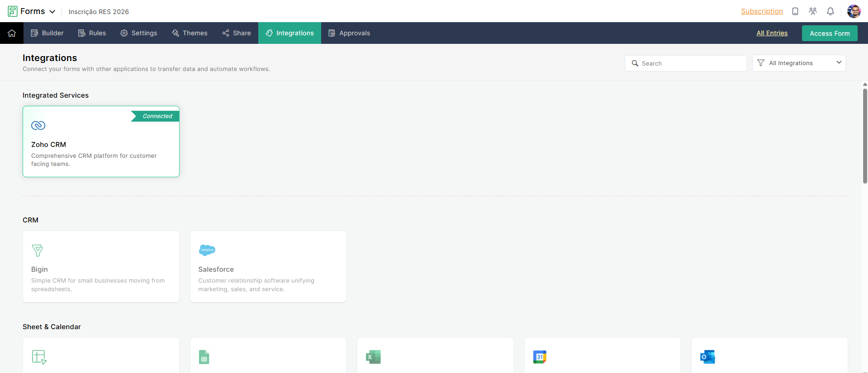868x373 pixels.
Task: Click the integrations Search field
Action: pos(685,63)
